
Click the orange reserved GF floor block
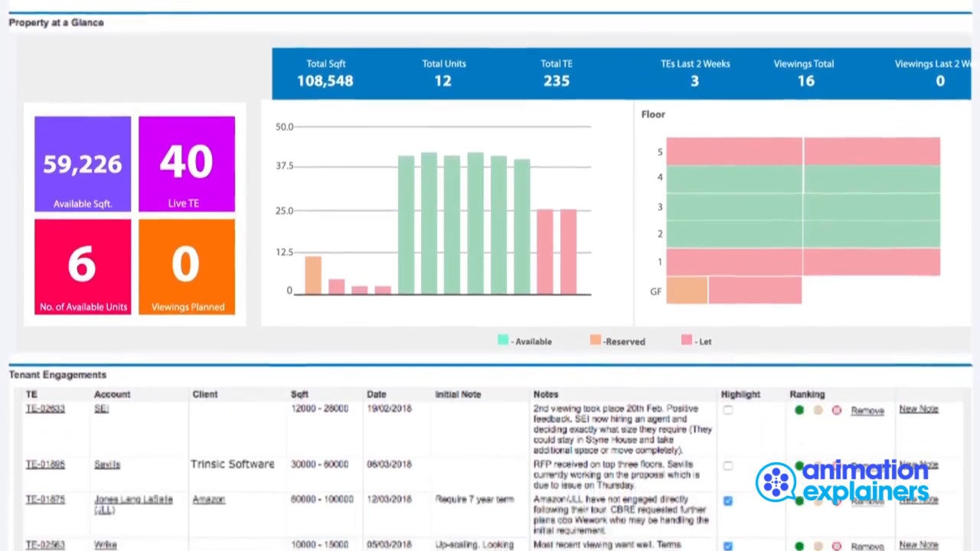click(687, 291)
